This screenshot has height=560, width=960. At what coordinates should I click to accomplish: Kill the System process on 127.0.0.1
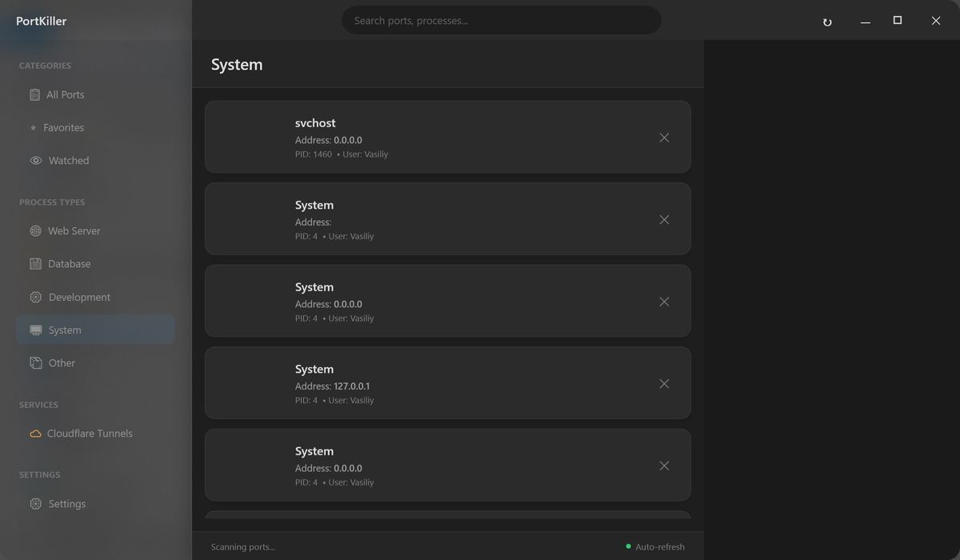(664, 384)
